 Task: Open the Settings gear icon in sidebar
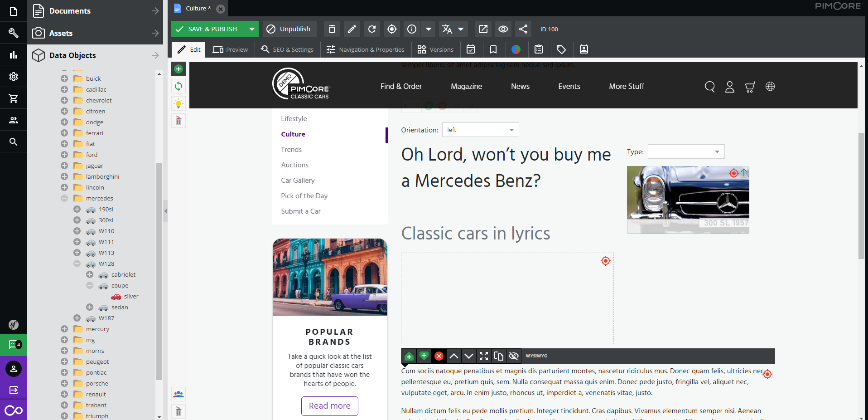pos(14,77)
